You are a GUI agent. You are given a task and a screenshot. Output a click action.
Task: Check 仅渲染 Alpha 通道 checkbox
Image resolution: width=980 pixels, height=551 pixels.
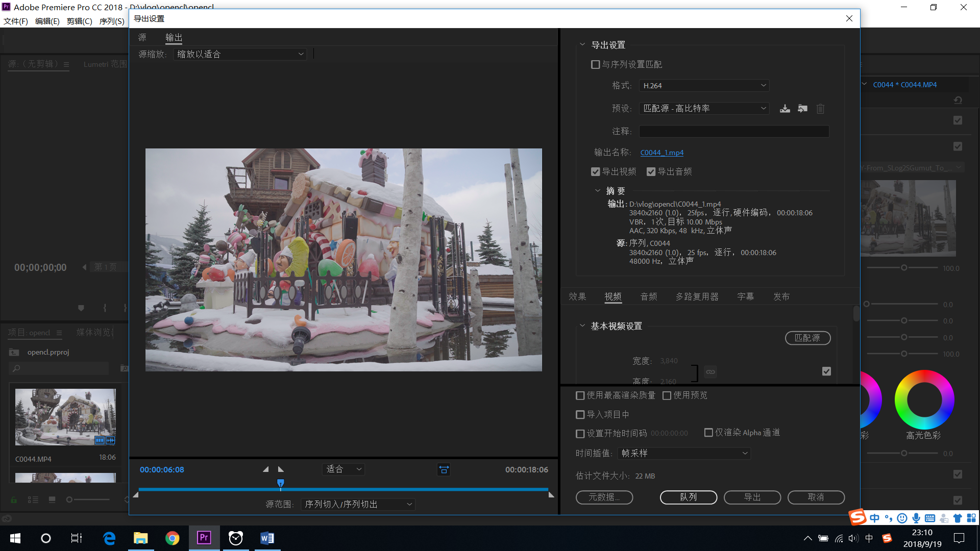[x=708, y=433]
